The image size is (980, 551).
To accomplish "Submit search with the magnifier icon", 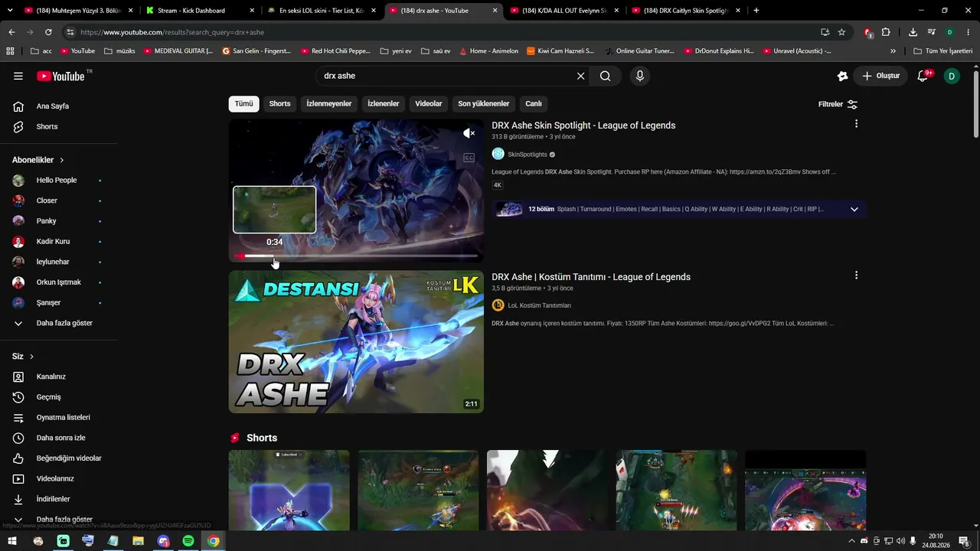I will click(x=606, y=76).
